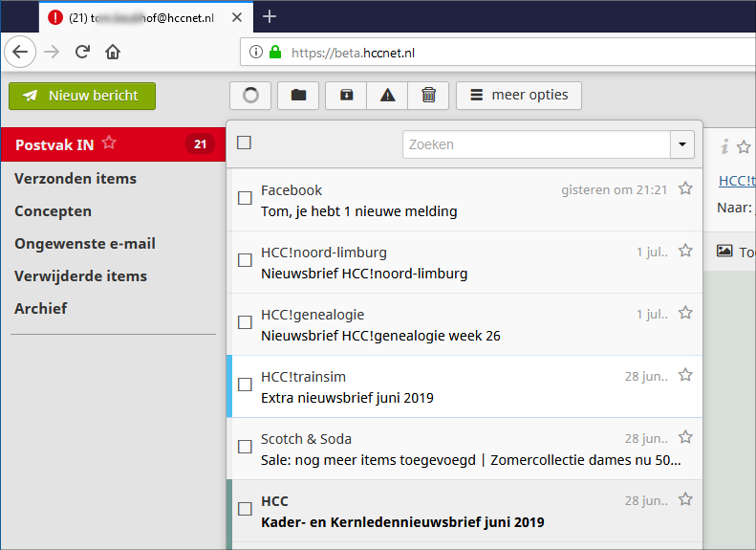
Task: Click the green padlock security icon
Action: coord(275,52)
